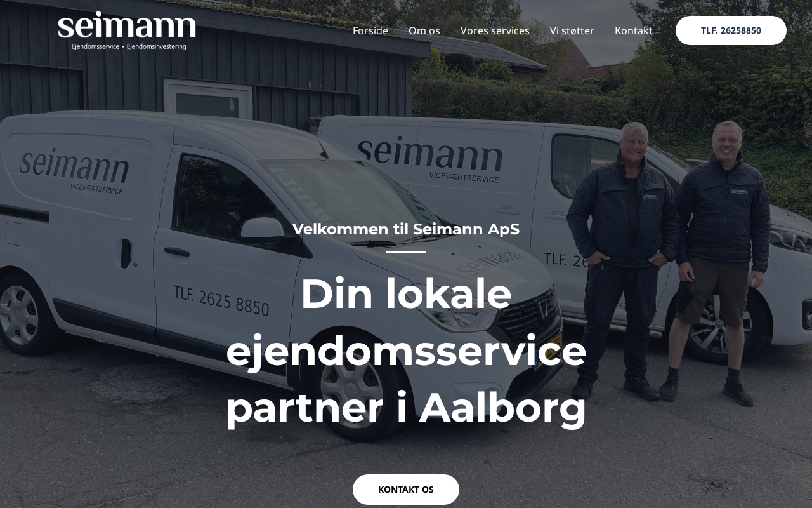
Task: Click the word Aalborg in the headline
Action: 503,407
